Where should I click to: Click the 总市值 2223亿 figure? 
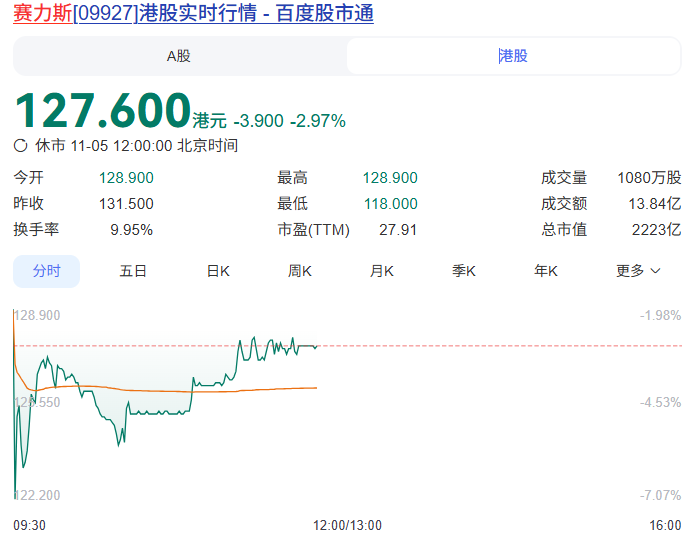pyautogui.click(x=656, y=230)
